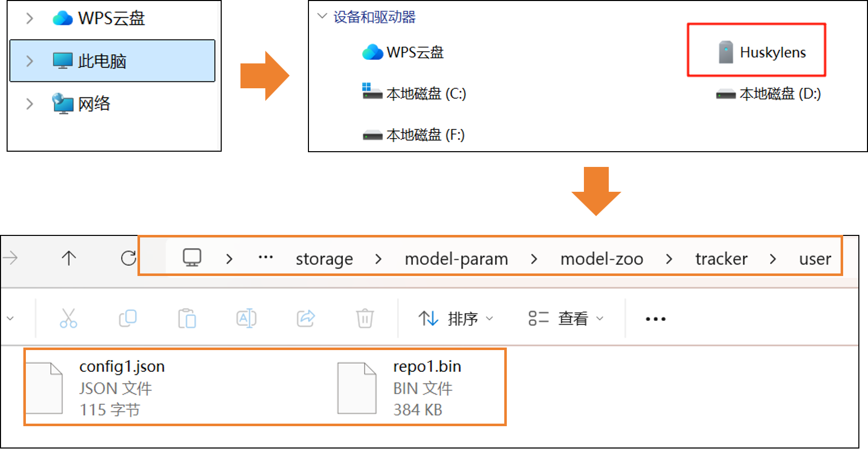Viewport: 868px width, 449px height.
Task: Click the Rename icon
Action: tap(247, 319)
